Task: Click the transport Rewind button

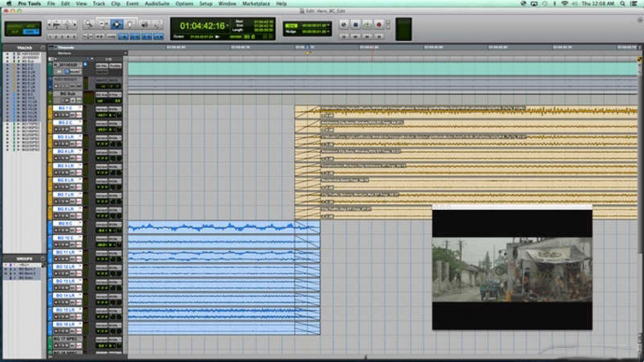Action: (356, 36)
